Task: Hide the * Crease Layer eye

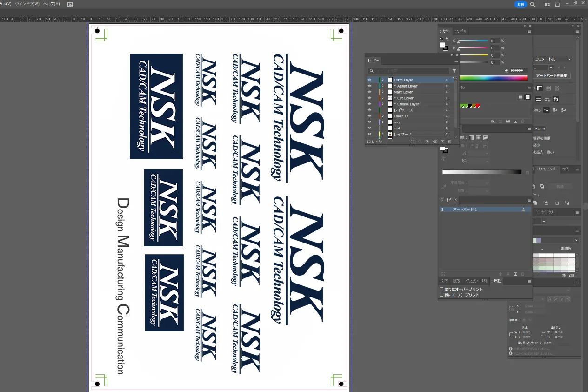Action: tap(369, 104)
